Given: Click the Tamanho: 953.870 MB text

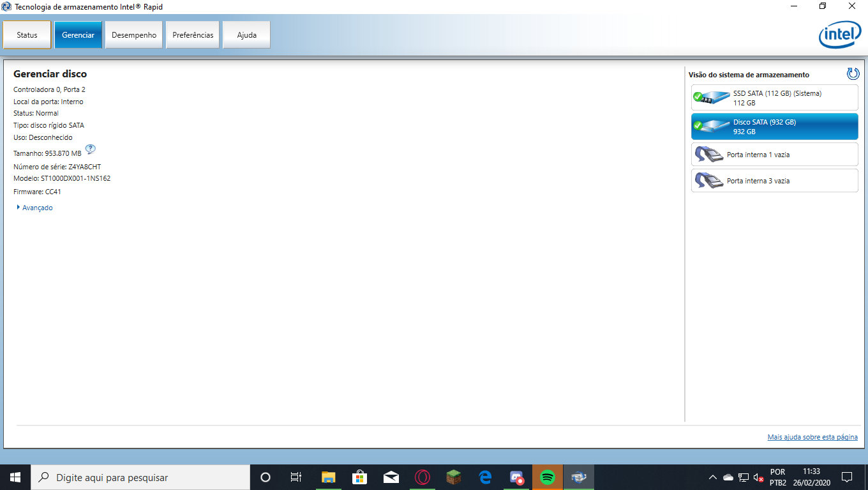Looking at the screenshot, I should [47, 153].
